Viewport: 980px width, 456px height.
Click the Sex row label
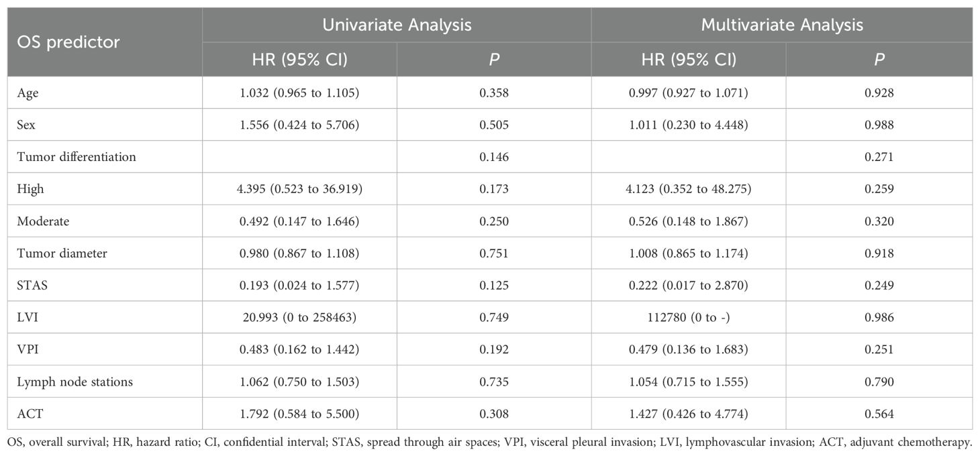pos(27,125)
